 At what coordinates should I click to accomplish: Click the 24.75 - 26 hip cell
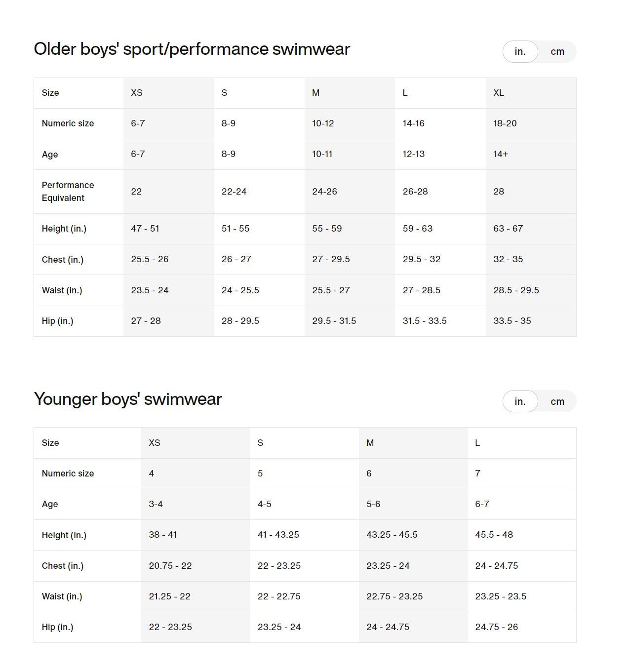496,627
